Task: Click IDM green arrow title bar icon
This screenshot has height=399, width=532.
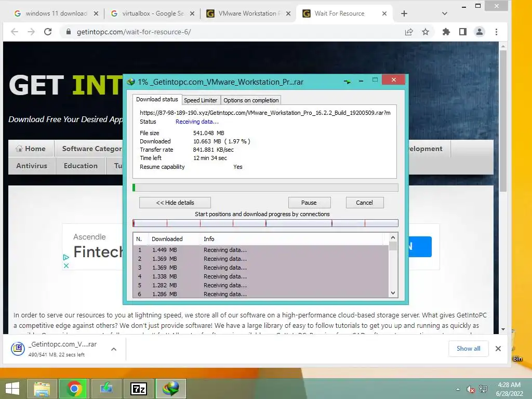Action: (347, 82)
